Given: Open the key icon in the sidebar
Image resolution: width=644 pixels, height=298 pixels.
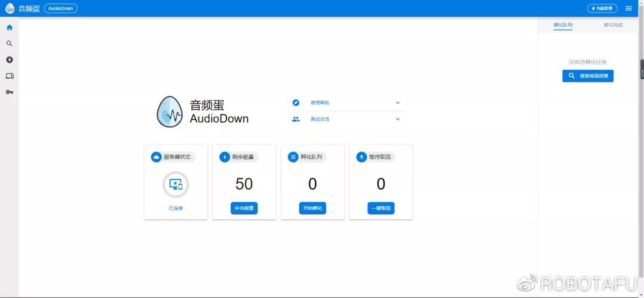Looking at the screenshot, I should pyautogui.click(x=10, y=92).
